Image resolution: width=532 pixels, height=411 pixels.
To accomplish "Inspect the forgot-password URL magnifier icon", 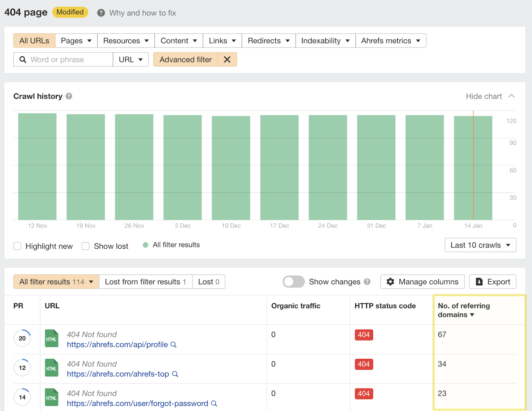I will tap(214, 403).
